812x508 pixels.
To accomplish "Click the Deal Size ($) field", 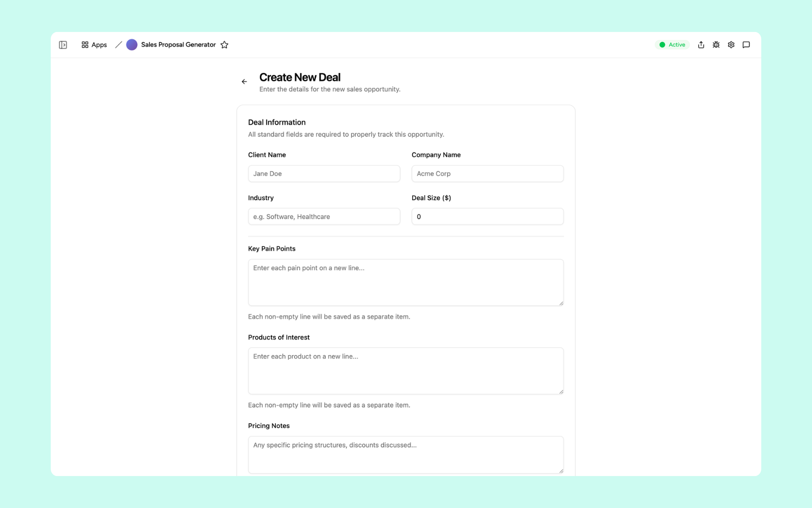I will click(x=488, y=216).
